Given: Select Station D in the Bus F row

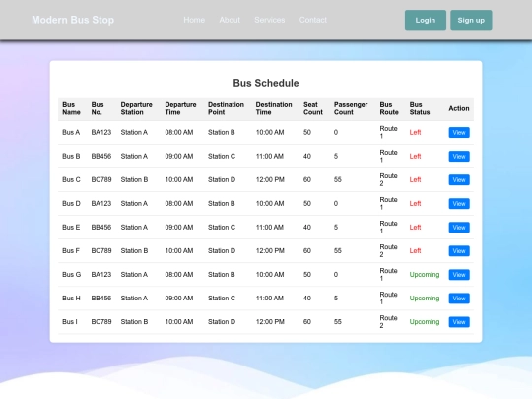Looking at the screenshot, I should (x=222, y=251).
